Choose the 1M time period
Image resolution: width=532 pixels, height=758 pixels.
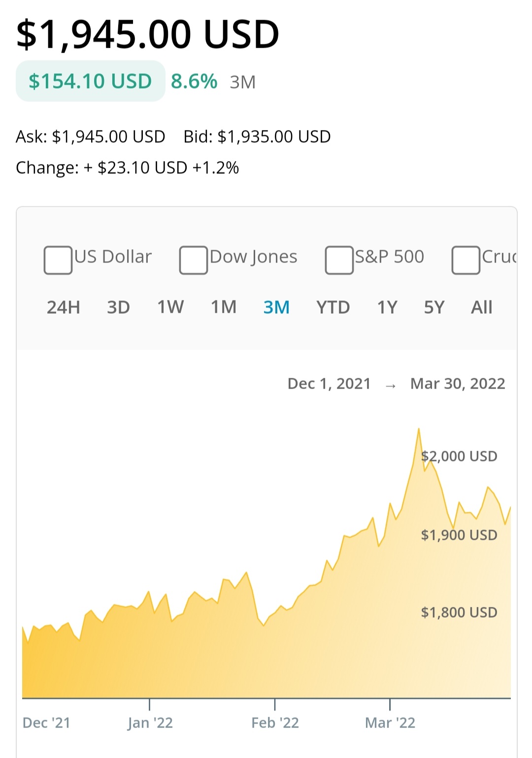(224, 307)
